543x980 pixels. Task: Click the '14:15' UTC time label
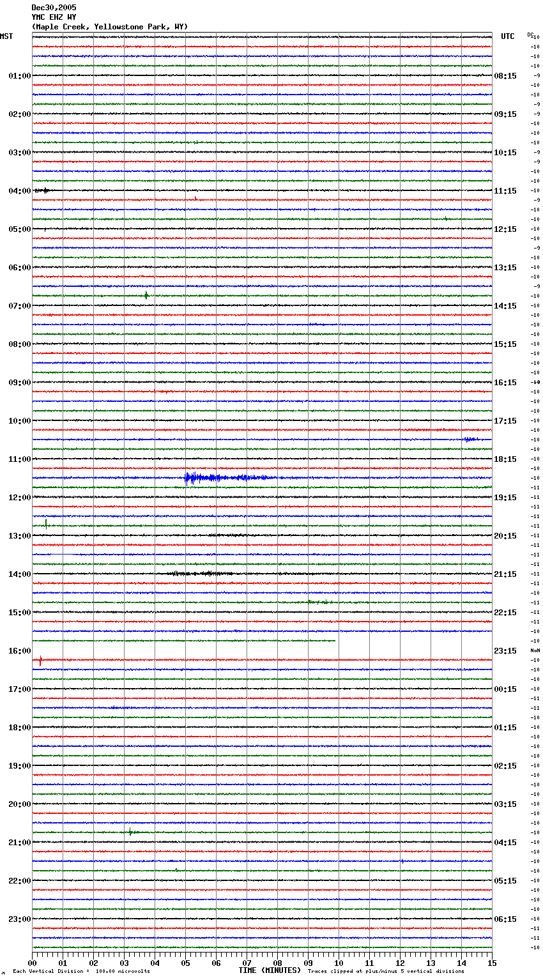tap(505, 306)
